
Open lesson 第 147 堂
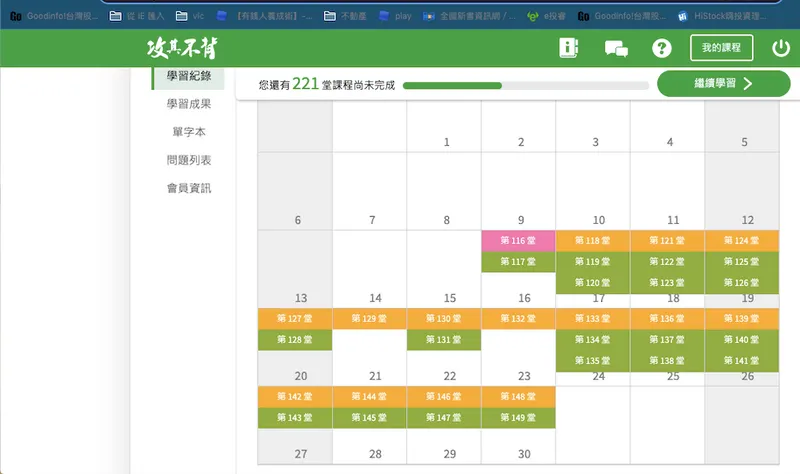pos(443,418)
